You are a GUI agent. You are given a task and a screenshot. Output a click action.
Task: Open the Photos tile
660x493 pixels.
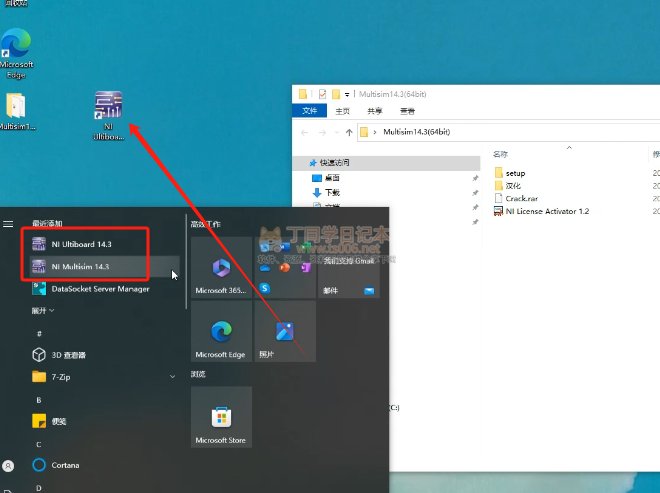coord(285,331)
